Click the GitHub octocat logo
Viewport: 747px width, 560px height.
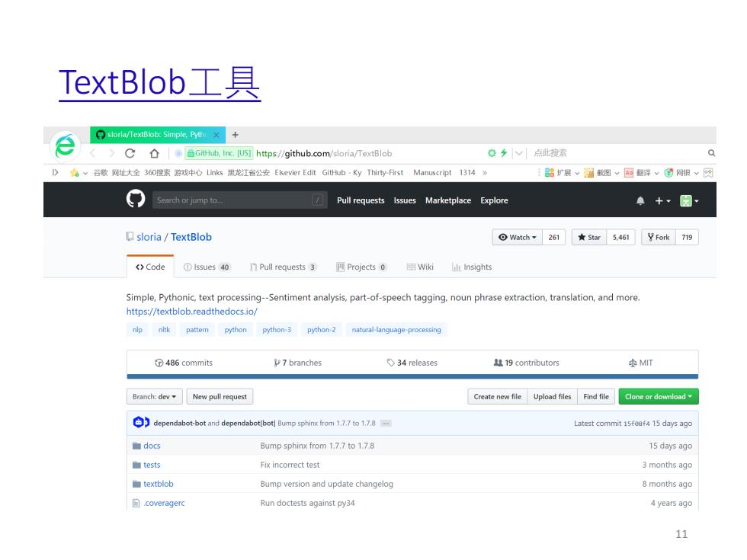(x=136, y=199)
